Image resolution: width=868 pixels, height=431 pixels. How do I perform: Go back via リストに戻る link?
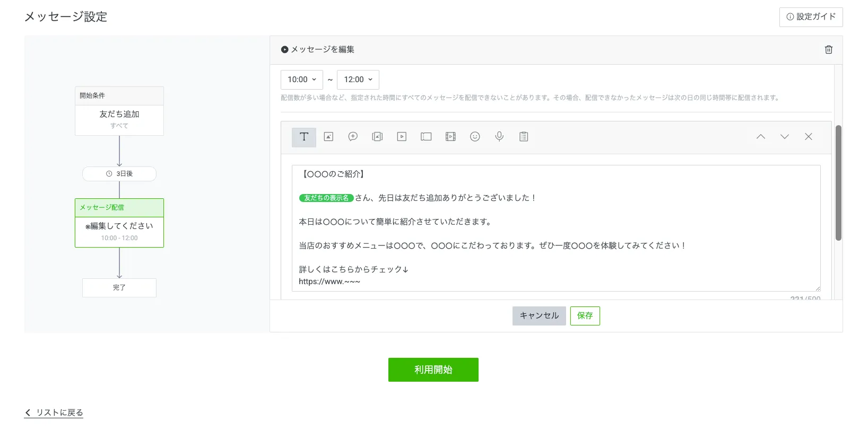(54, 412)
